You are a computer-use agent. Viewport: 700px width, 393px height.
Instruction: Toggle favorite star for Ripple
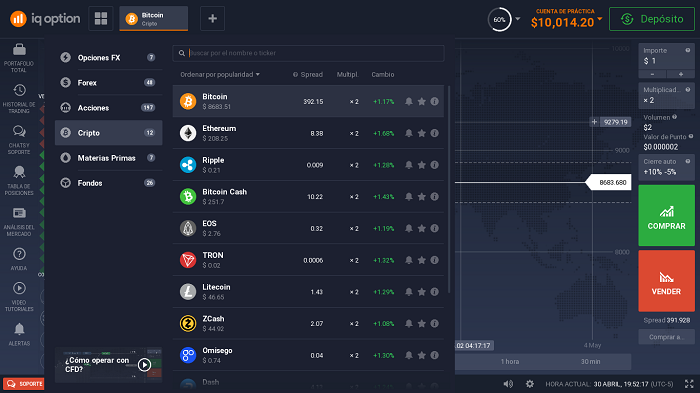(x=421, y=165)
